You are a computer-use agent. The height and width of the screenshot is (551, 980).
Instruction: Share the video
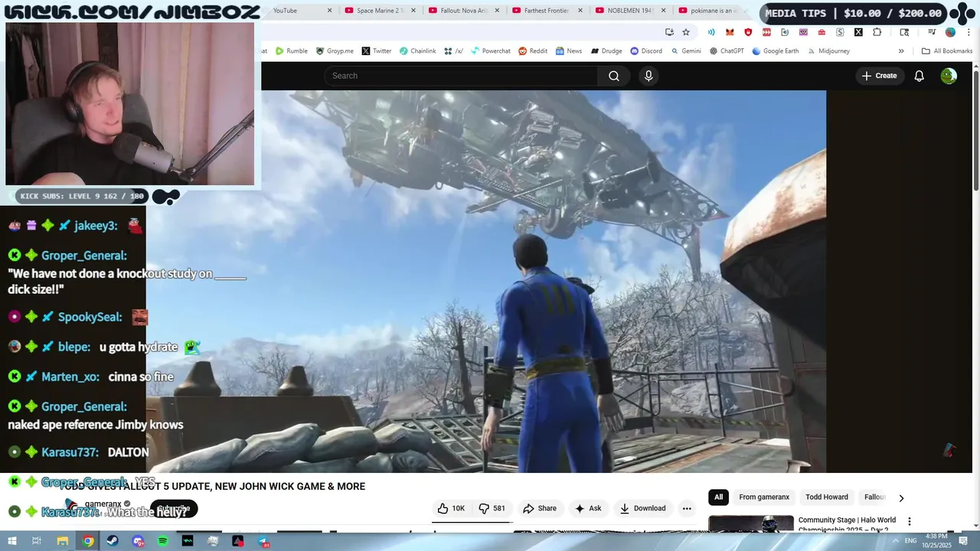[540, 508]
